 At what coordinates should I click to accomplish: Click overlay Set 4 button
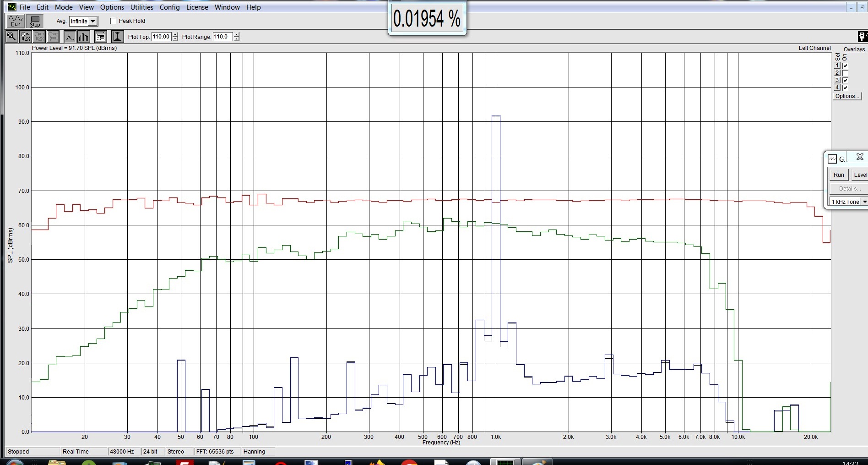click(837, 88)
